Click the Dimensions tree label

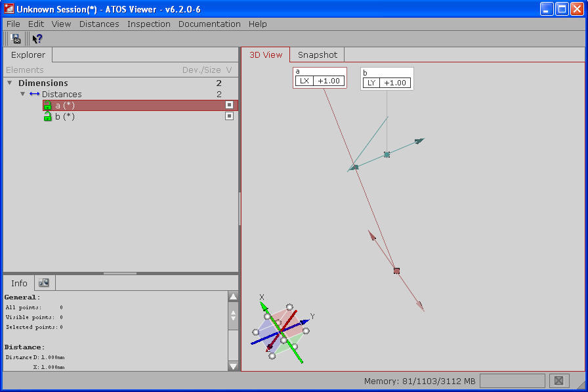click(x=43, y=83)
